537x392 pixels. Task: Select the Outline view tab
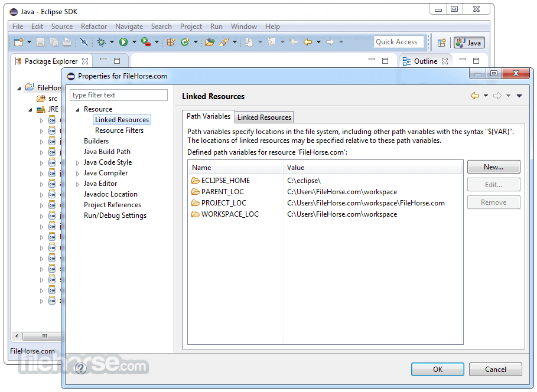[425, 61]
